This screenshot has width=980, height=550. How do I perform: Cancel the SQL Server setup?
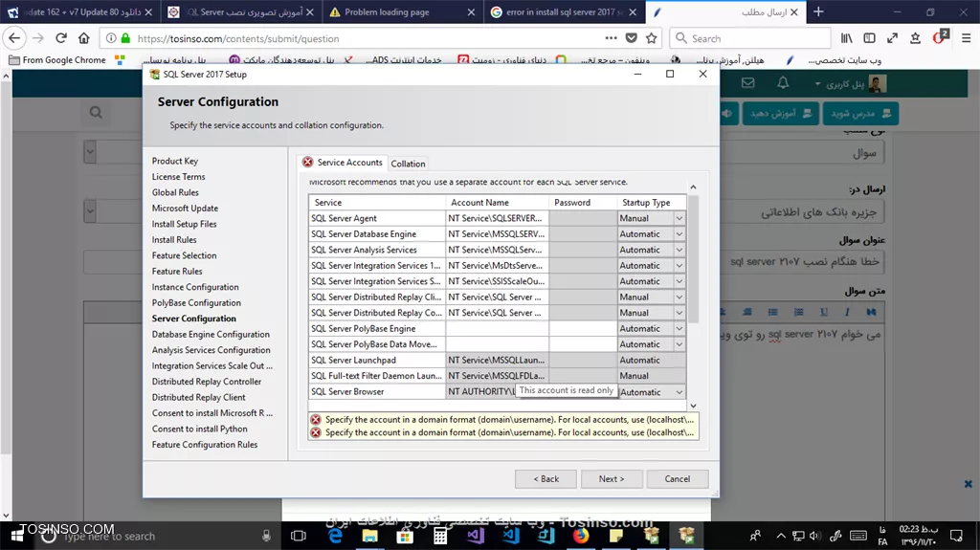[678, 479]
